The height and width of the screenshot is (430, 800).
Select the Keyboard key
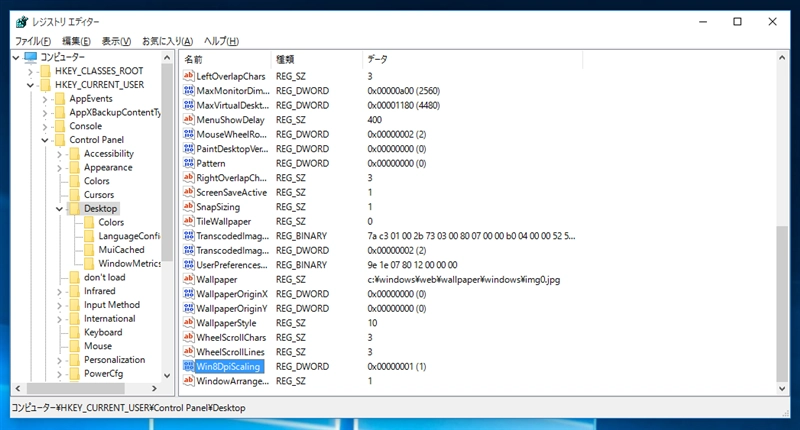click(103, 333)
